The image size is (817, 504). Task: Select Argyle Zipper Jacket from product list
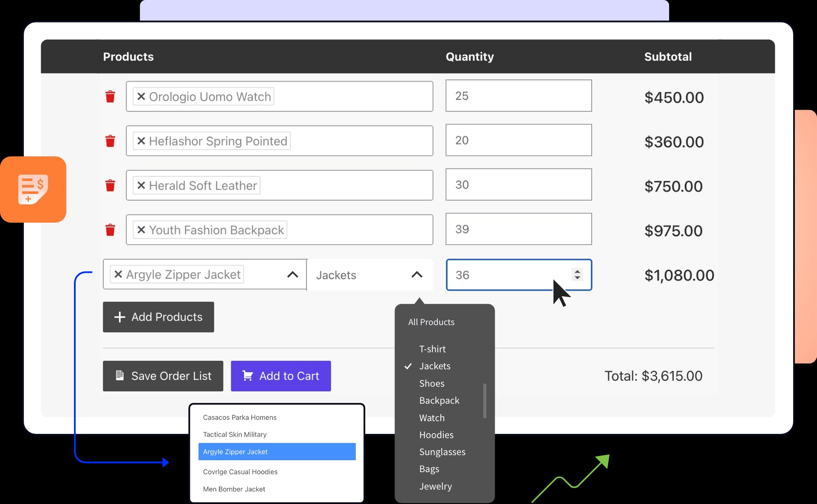pos(277,451)
